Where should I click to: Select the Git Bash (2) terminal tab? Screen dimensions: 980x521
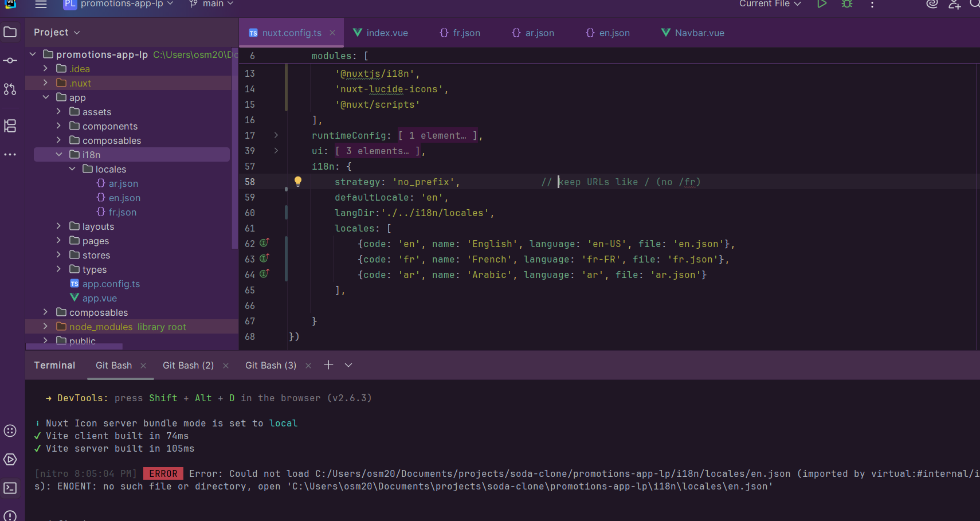188,366
